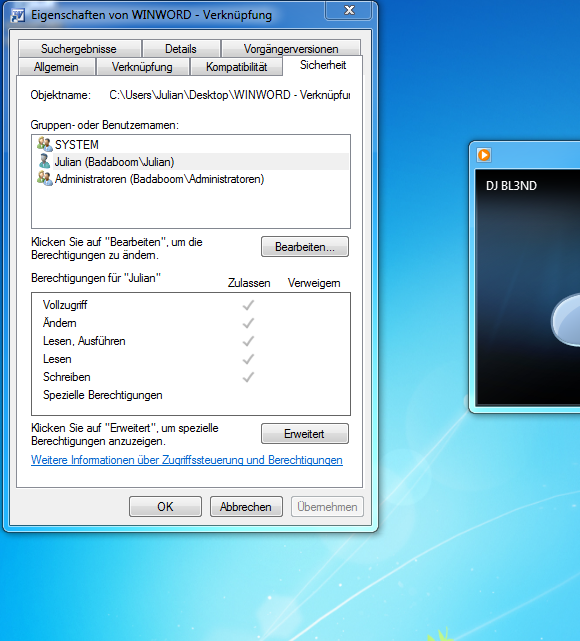The height and width of the screenshot is (641, 580).
Task: Click the Bearbeiten... button
Action: click(305, 247)
